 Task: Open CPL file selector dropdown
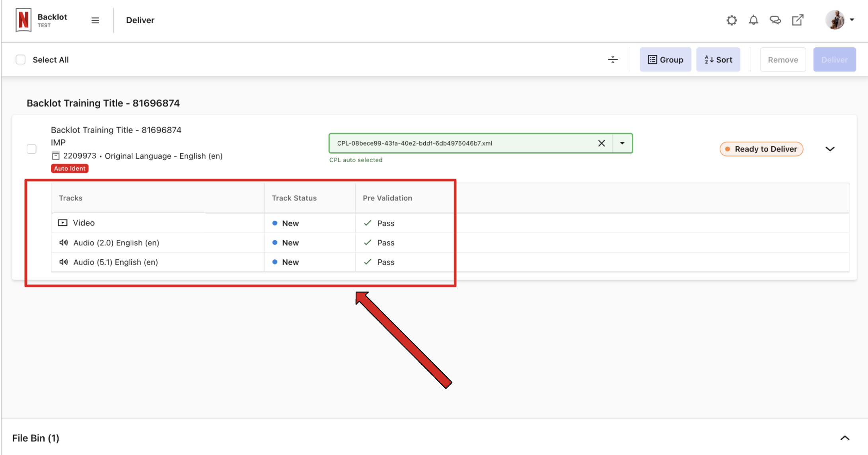coord(622,143)
